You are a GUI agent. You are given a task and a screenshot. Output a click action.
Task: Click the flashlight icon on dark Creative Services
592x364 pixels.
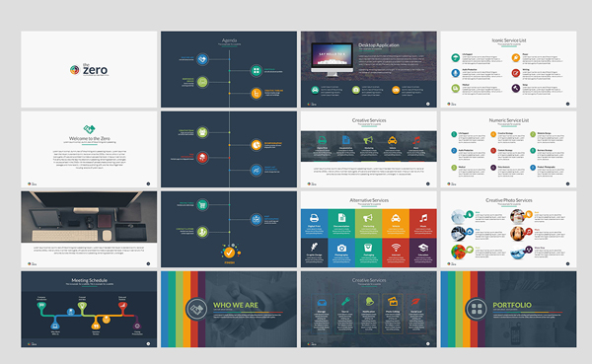(x=345, y=301)
